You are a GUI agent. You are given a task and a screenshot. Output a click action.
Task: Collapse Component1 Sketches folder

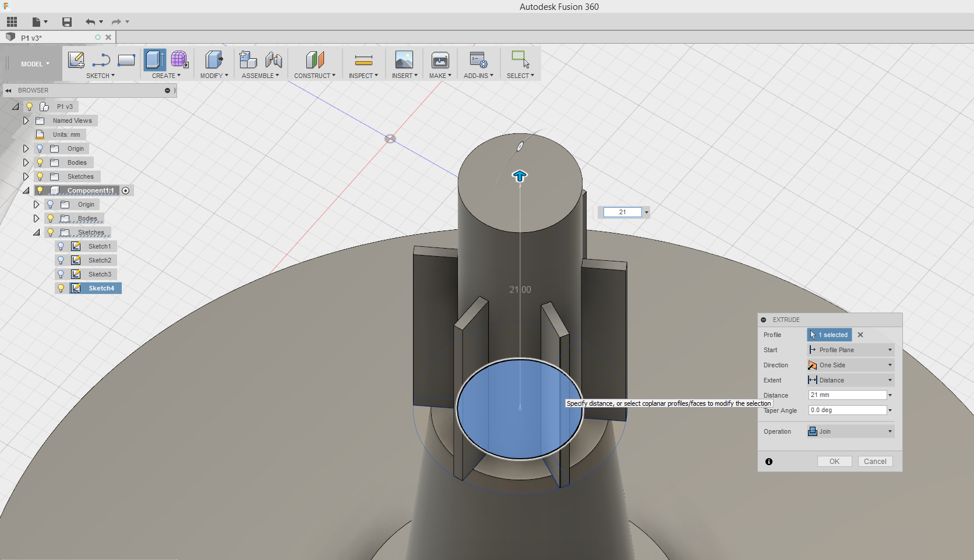(x=36, y=232)
